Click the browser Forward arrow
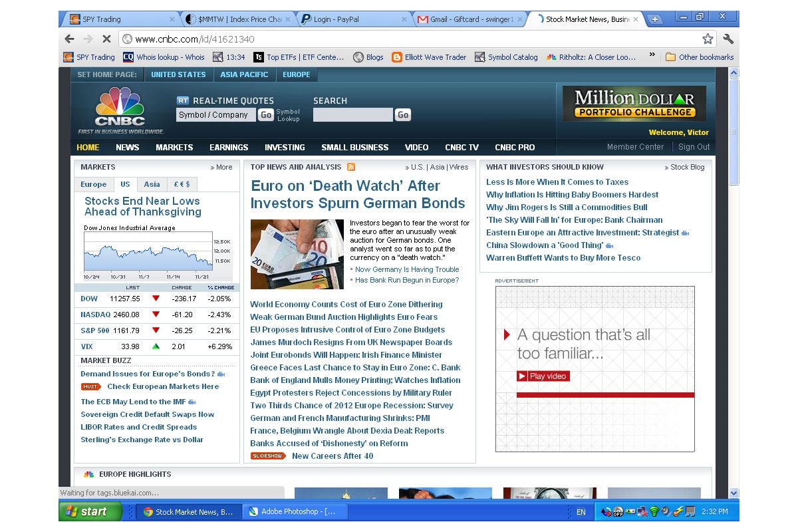Viewport: 798px width, 532px height. 88,39
